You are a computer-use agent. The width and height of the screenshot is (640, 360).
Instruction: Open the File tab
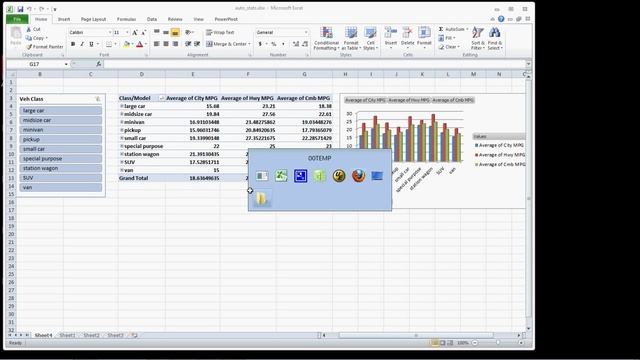[17, 19]
